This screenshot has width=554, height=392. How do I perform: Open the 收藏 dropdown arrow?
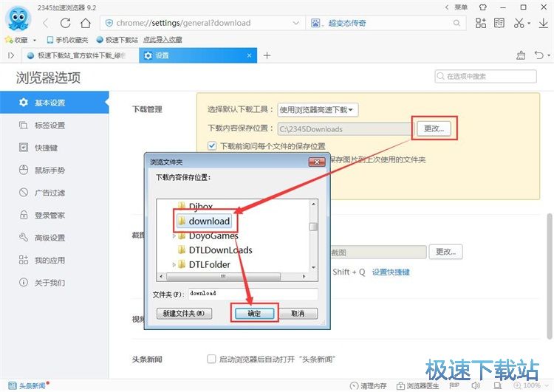tap(34, 41)
